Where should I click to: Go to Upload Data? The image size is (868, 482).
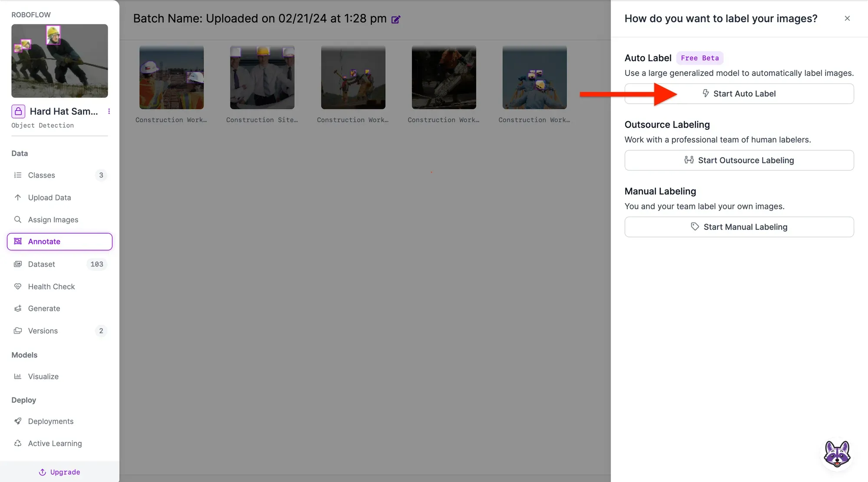(49, 198)
